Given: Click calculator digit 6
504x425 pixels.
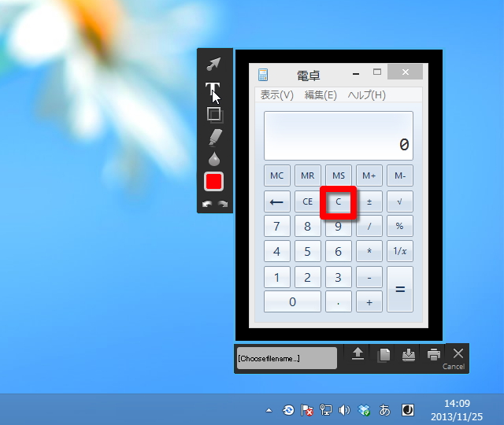Looking at the screenshot, I should [x=339, y=251].
